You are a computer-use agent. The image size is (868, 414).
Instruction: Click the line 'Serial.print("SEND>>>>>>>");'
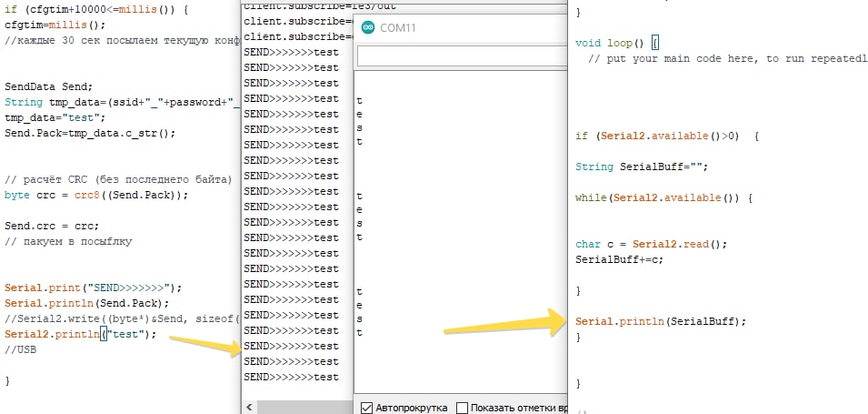(x=93, y=288)
